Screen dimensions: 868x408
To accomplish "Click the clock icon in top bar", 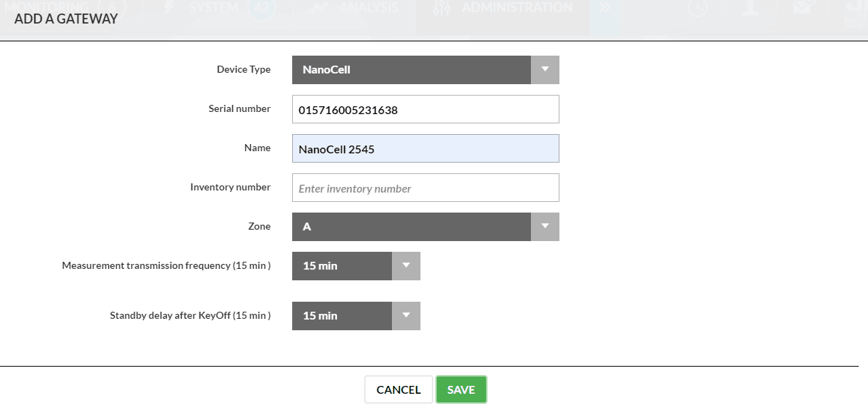I will click(x=697, y=8).
